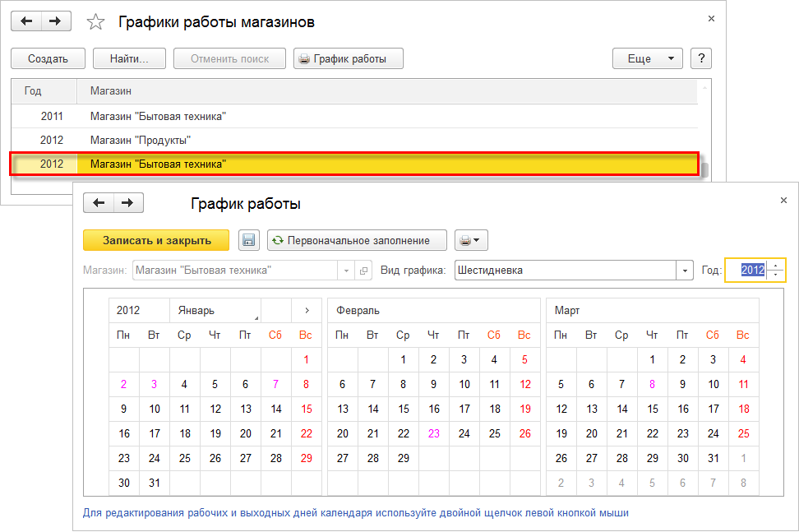Open the Еще menu dropdown
The height and width of the screenshot is (532, 799).
click(x=647, y=58)
